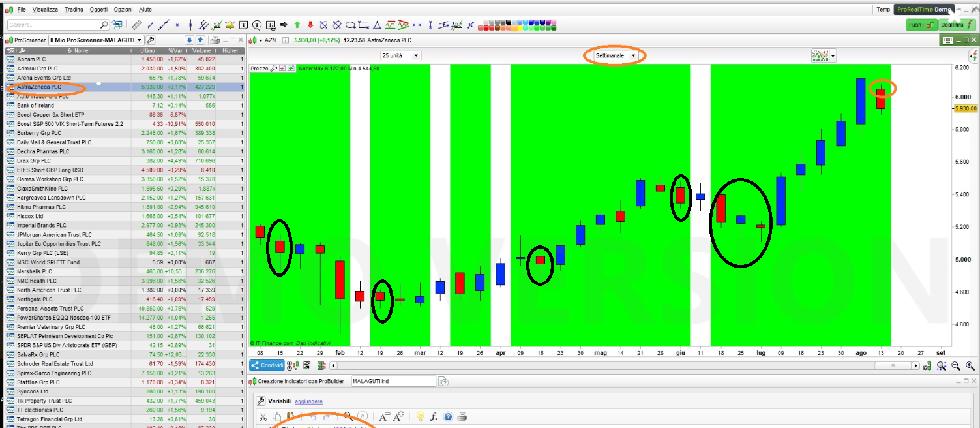This screenshot has height=428, width=980.
Task: Click the scissors cut icon
Action: 263,416
